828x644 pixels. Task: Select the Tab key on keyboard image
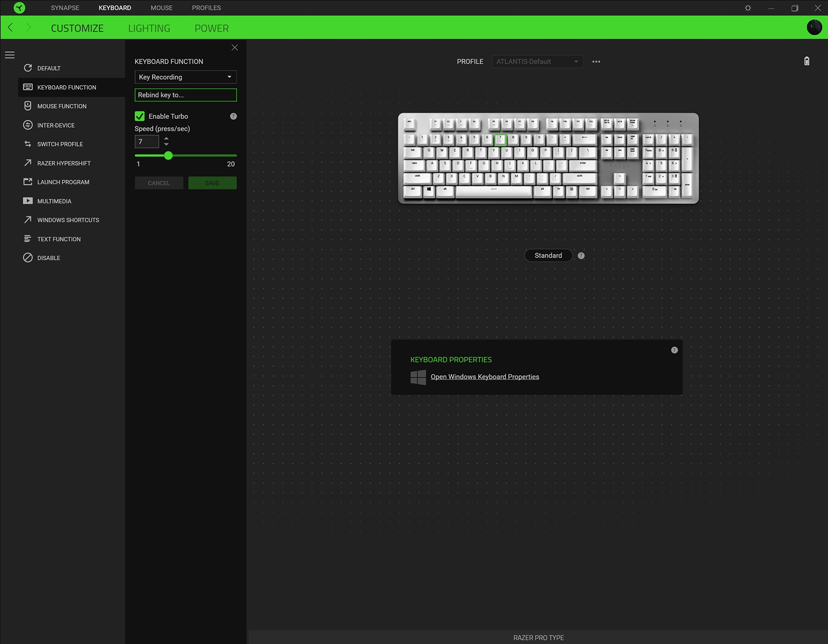[x=412, y=153]
